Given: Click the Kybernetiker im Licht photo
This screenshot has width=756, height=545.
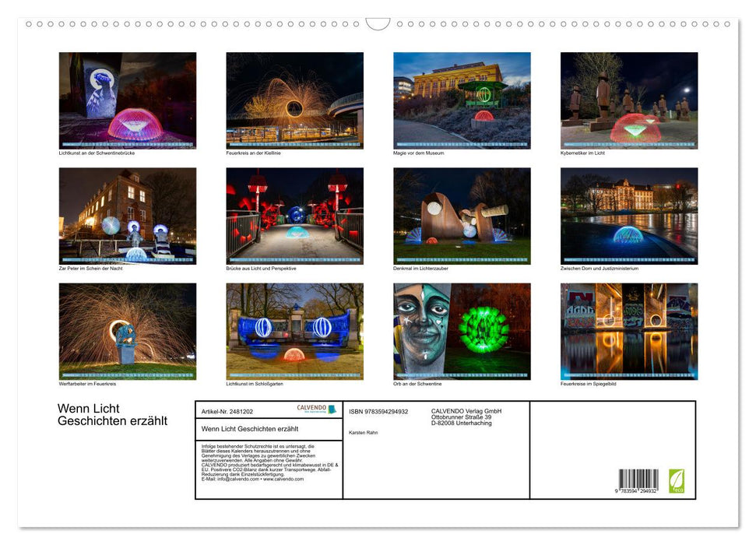Looking at the screenshot, I should pos(629,100).
